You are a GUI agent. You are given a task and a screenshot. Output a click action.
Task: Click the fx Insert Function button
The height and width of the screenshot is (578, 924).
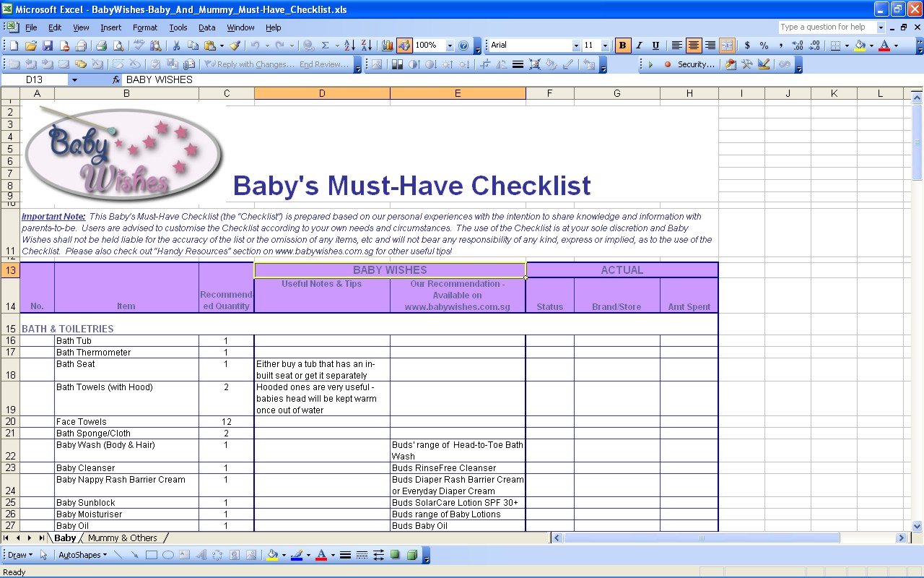point(116,80)
